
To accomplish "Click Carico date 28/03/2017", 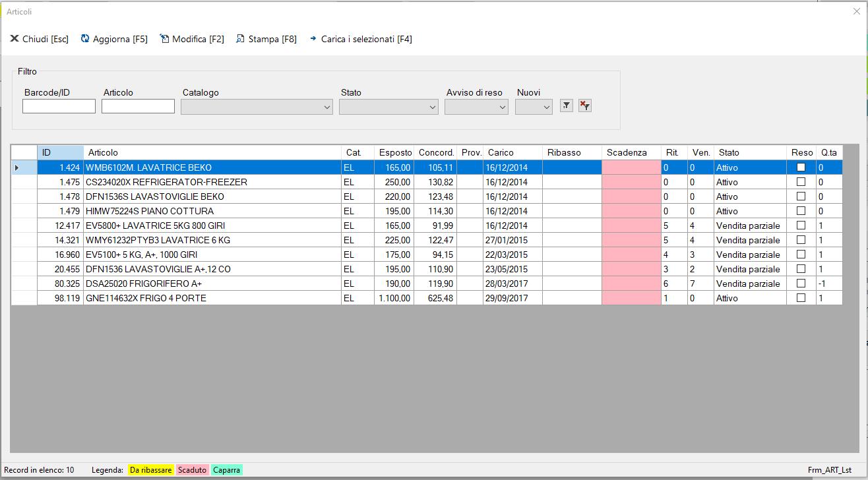I will click(513, 284).
